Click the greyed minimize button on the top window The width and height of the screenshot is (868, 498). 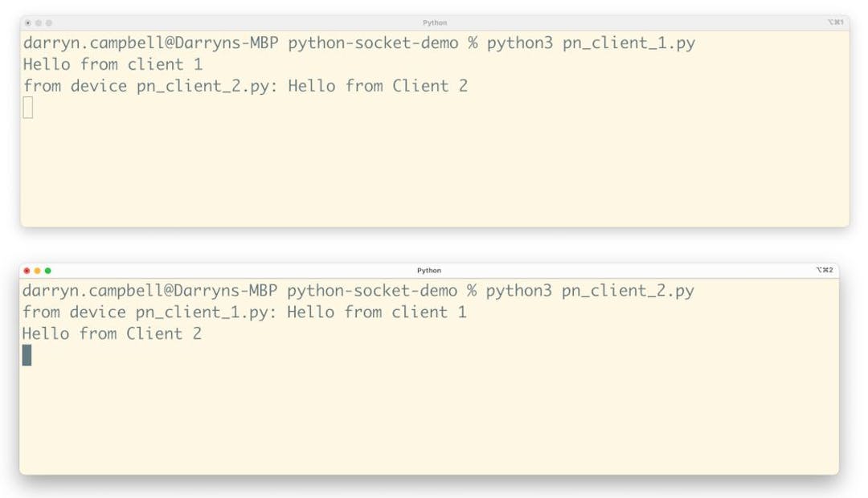(38, 22)
